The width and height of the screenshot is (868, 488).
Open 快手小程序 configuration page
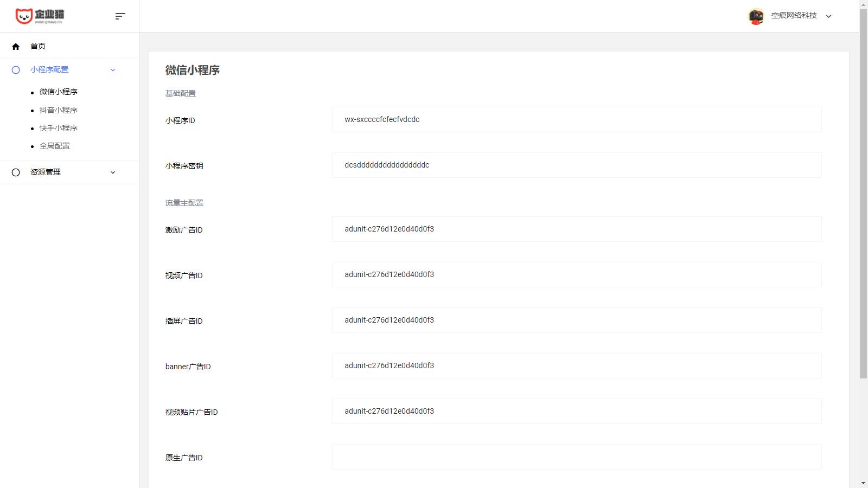(x=59, y=128)
